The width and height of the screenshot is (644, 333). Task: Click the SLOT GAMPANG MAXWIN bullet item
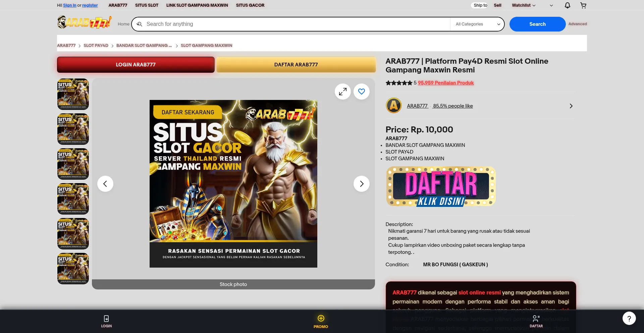pos(415,159)
